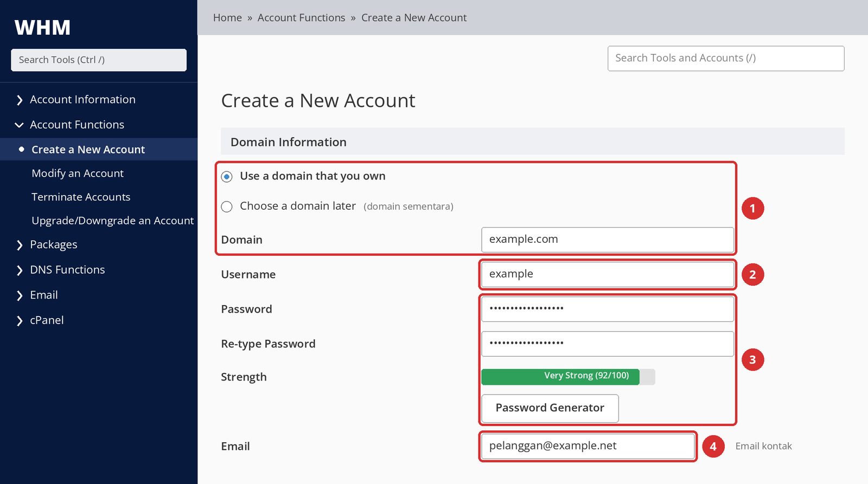Click the Domain input with example.com
868x484 pixels.
pos(608,240)
